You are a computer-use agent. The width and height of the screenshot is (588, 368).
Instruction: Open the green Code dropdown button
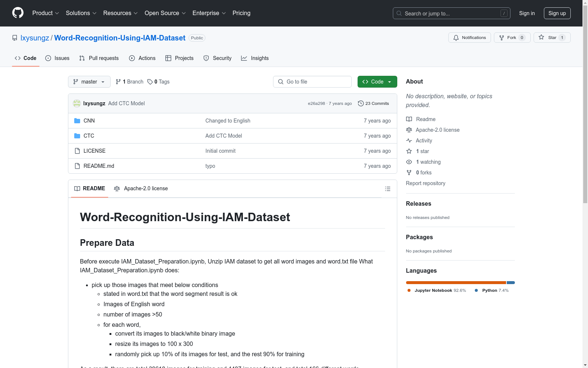[377, 82]
